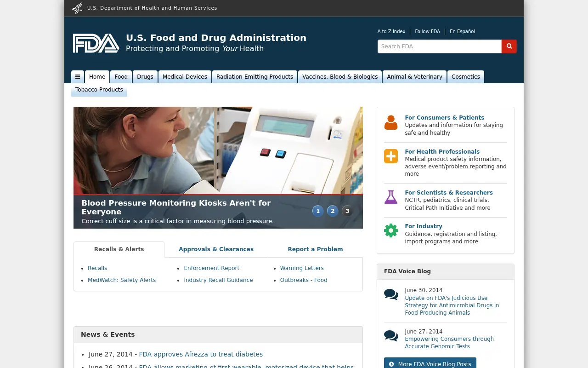
Task: Open the Medical Devices tab
Action: 185,77
